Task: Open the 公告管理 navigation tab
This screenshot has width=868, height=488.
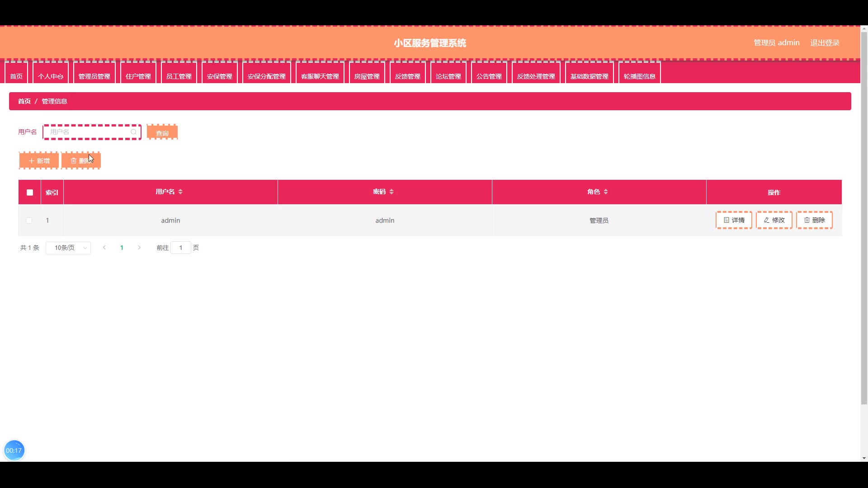Action: click(489, 73)
